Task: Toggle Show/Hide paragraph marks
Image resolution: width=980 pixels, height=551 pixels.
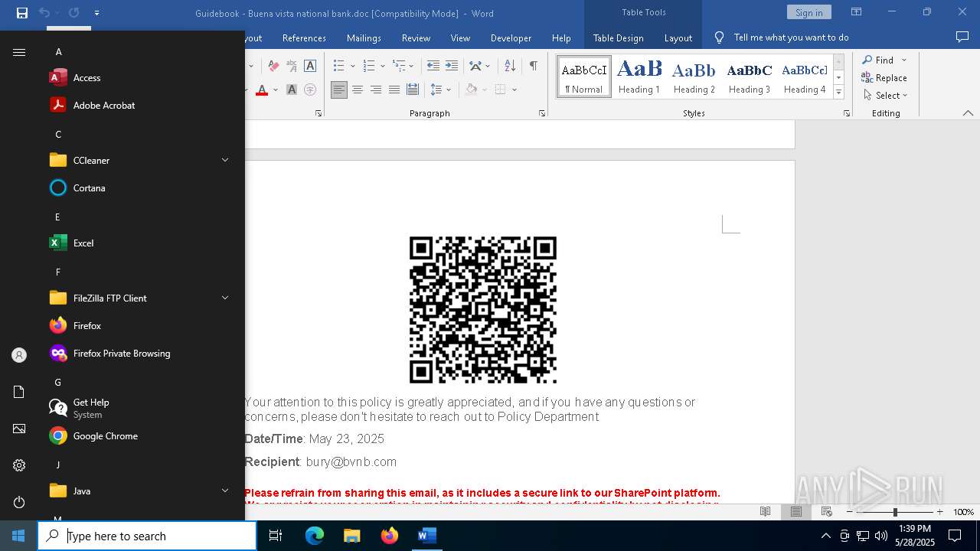Action: click(x=533, y=66)
